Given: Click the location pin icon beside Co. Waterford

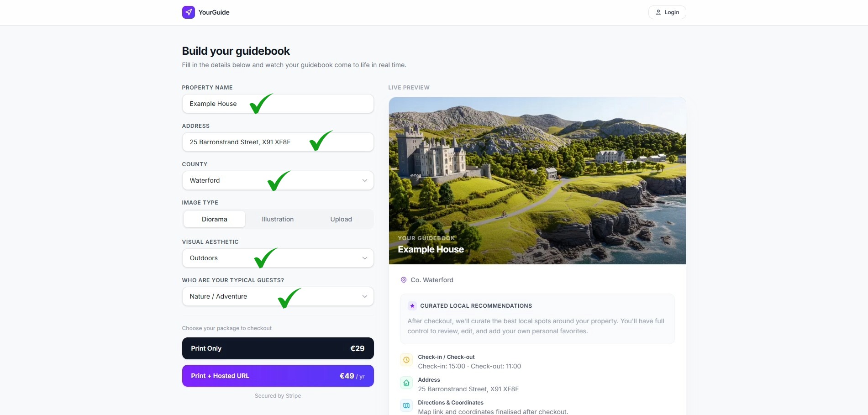Looking at the screenshot, I should (x=404, y=280).
